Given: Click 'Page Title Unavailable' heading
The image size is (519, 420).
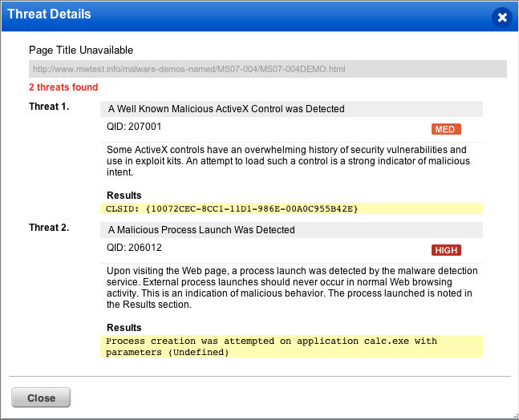Looking at the screenshot, I should pos(81,50).
